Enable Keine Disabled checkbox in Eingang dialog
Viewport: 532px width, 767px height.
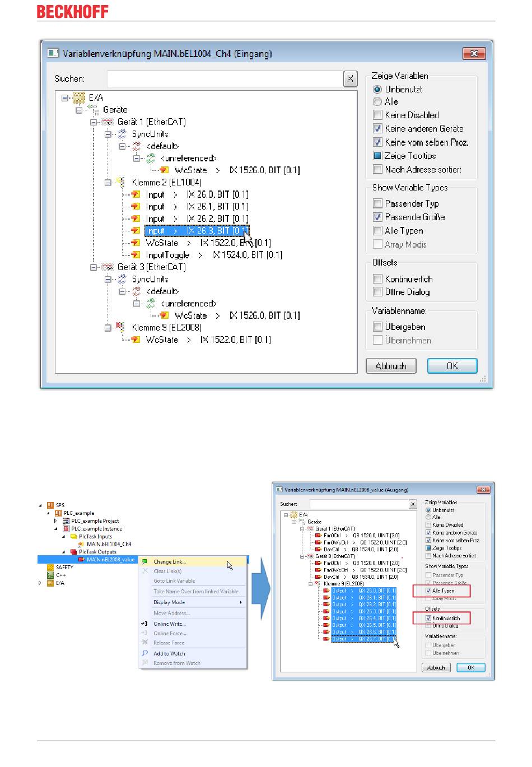[x=377, y=115]
